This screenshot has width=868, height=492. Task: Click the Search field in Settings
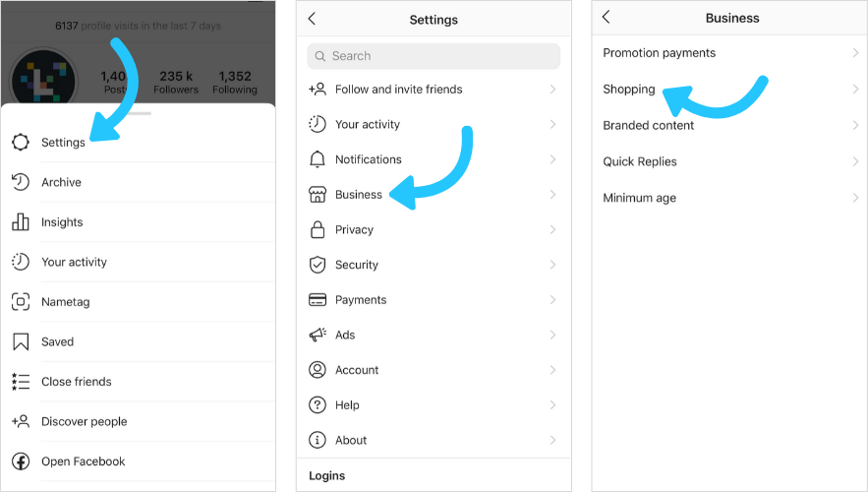pos(434,56)
